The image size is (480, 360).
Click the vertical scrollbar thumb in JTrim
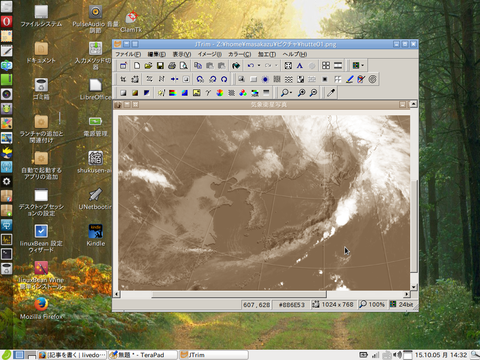coord(414,226)
